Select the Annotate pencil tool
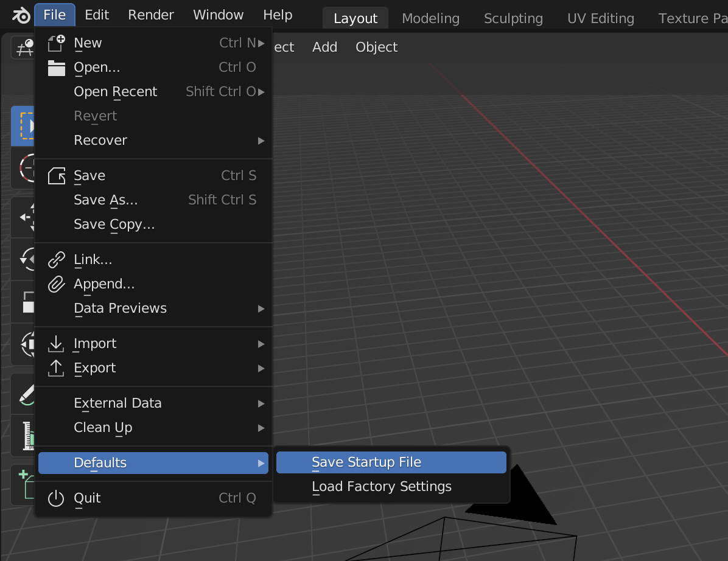This screenshot has height=561, width=728. coord(23,394)
